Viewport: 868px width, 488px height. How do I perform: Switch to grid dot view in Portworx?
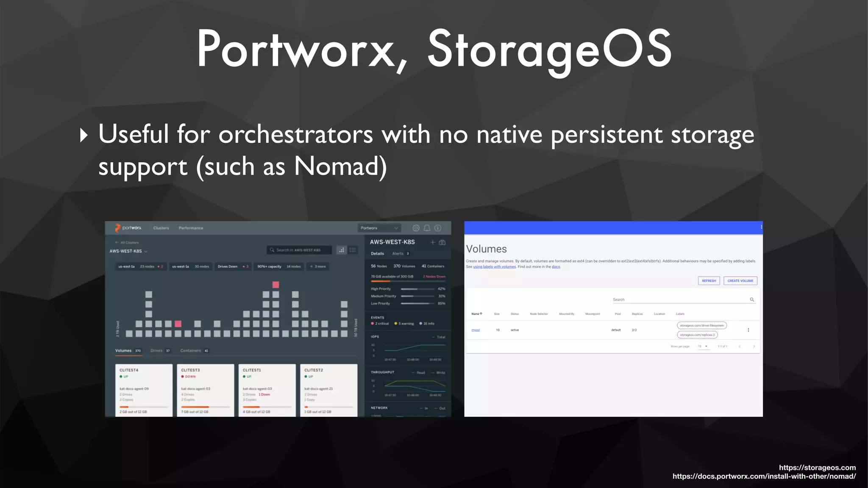342,250
